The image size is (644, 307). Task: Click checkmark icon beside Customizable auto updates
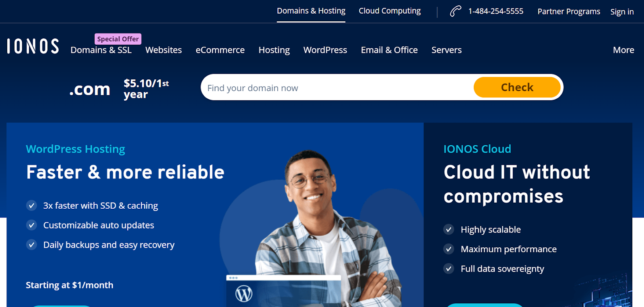coord(31,225)
